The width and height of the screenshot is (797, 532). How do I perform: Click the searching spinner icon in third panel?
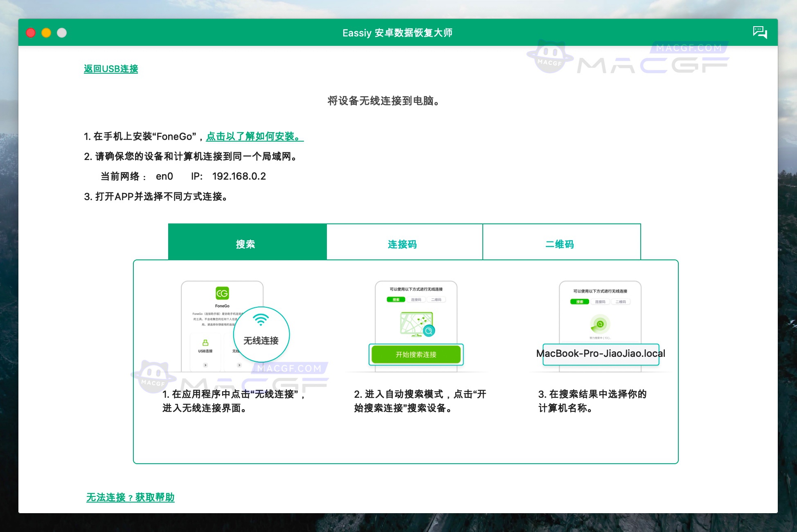(600, 325)
